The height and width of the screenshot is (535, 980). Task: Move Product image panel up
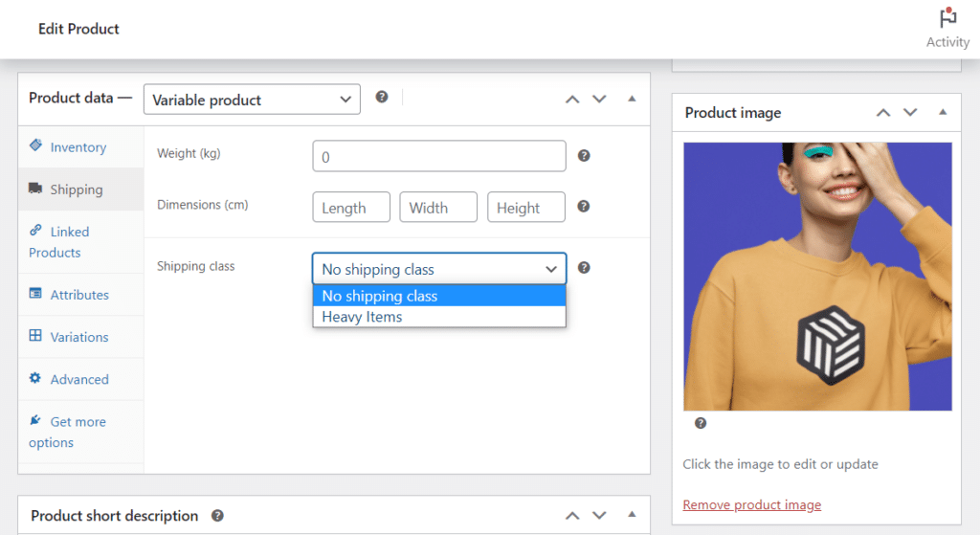883,113
